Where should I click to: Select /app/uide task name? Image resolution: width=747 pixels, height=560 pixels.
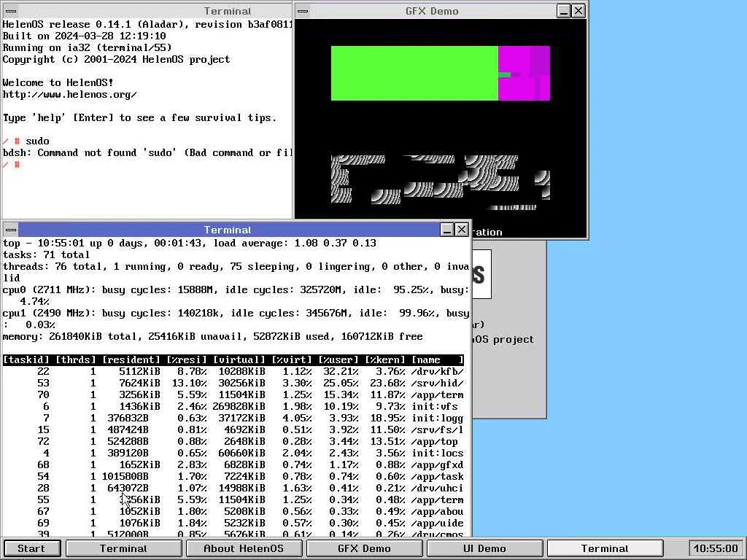438,523
